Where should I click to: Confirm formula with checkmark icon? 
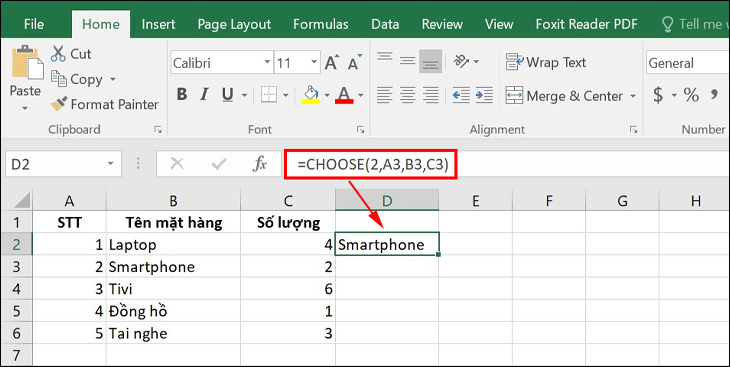[218, 163]
